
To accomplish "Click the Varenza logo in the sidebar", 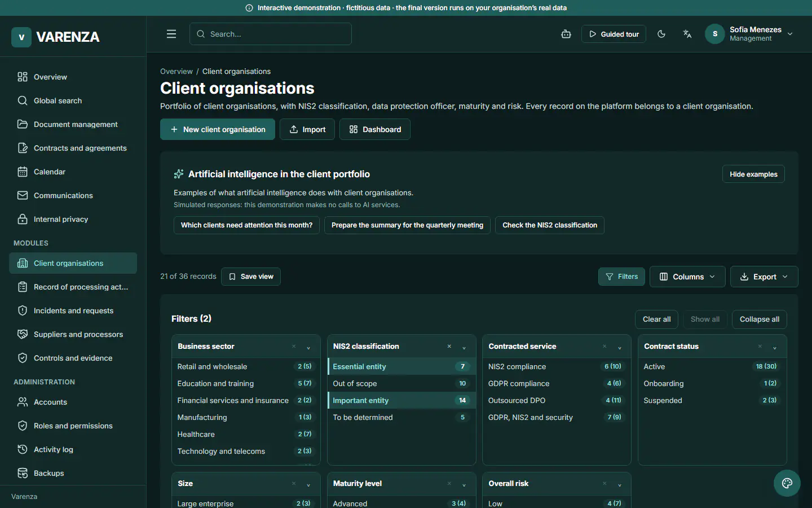I will point(55,37).
